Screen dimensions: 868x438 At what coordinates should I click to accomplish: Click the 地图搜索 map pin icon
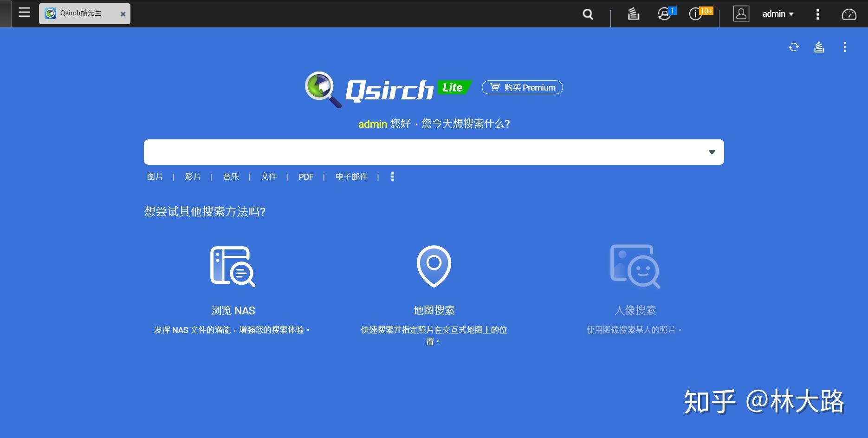[x=434, y=266]
